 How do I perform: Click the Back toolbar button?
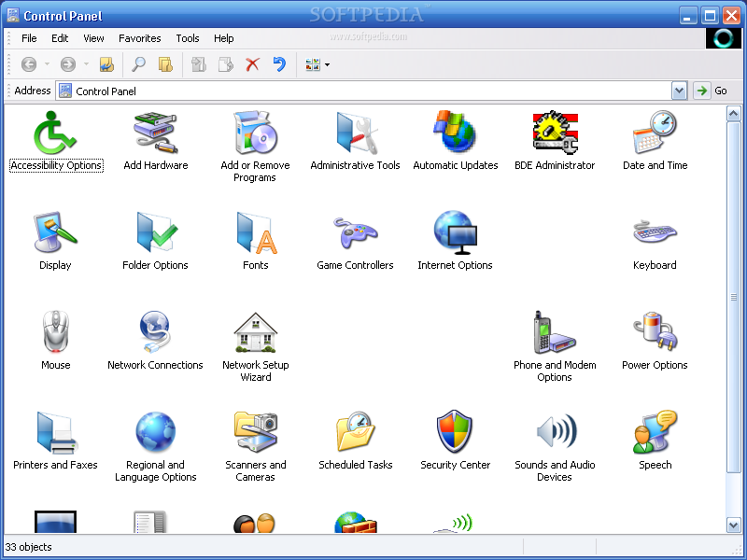click(x=29, y=64)
